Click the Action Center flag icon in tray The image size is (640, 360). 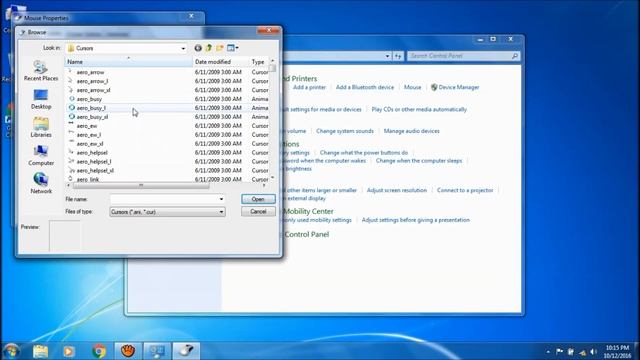click(x=560, y=352)
